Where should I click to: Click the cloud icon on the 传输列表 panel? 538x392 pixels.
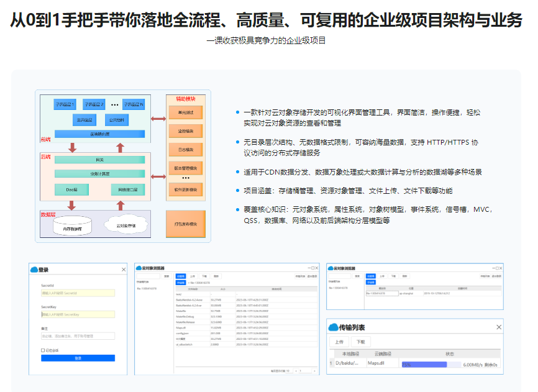click(x=333, y=326)
